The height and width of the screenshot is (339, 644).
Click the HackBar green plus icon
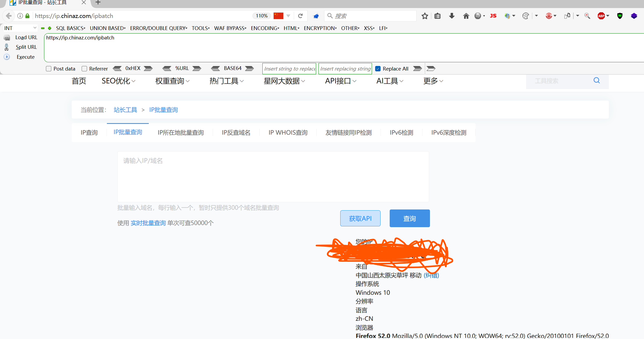[50, 28]
